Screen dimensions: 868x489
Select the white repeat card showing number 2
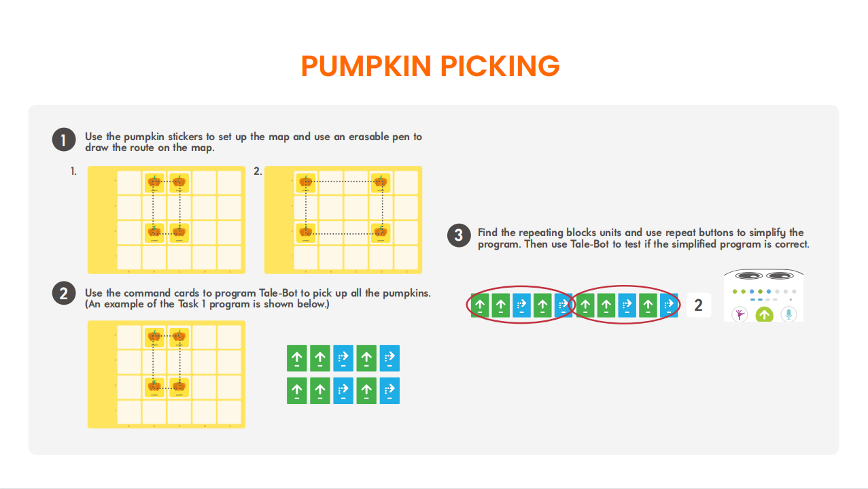click(x=698, y=305)
